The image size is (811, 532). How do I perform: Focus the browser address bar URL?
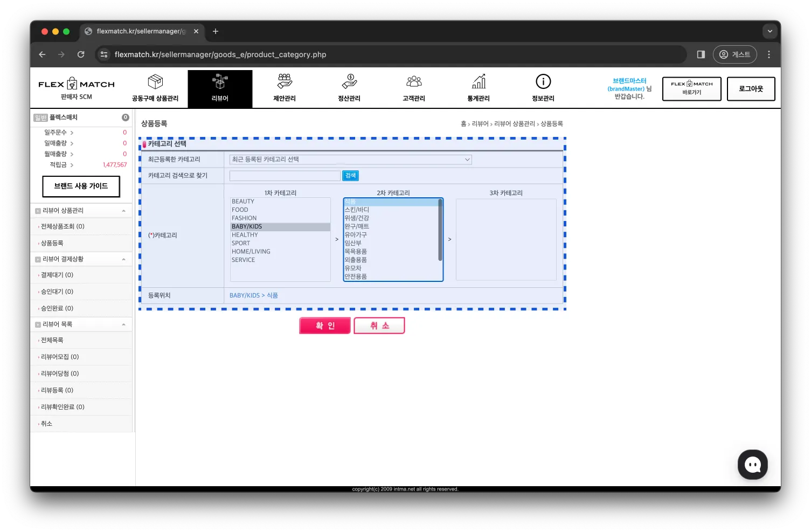[220, 54]
